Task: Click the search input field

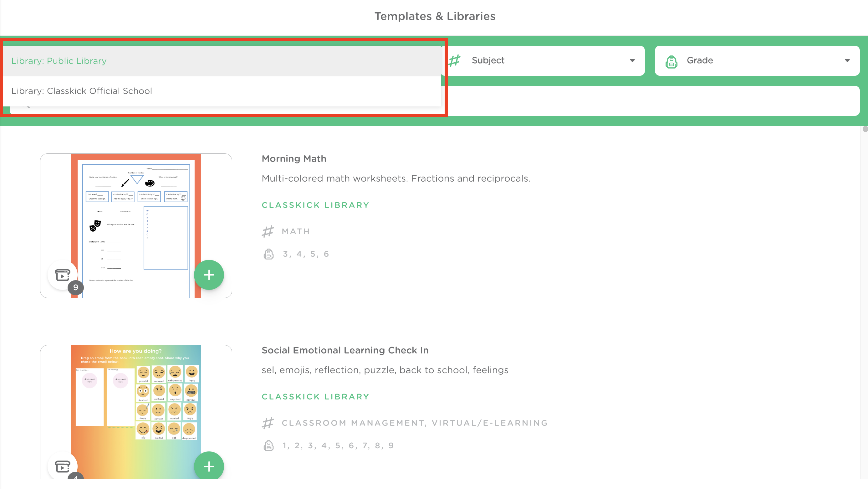Action: (650, 101)
